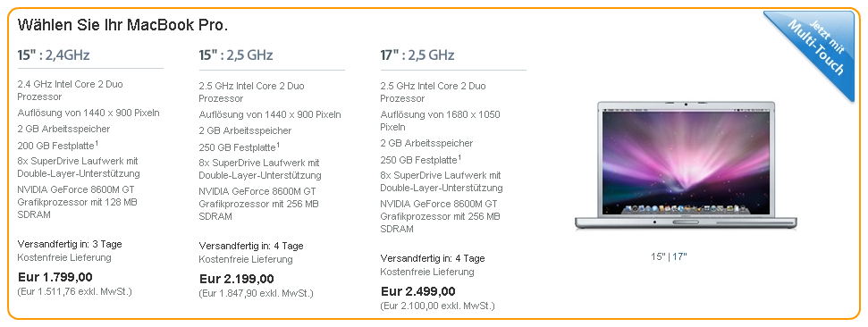Click 128 MB SDRAM Grafikprozessor spec
The height and width of the screenshot is (327, 868).
pos(78,203)
